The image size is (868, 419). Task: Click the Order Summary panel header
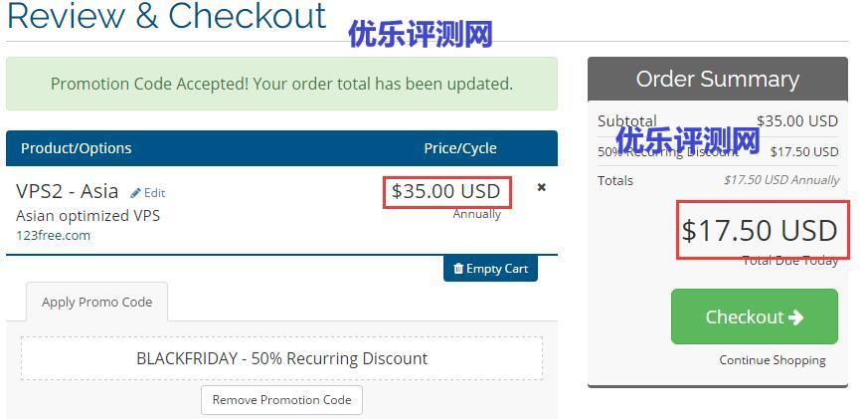point(717,79)
